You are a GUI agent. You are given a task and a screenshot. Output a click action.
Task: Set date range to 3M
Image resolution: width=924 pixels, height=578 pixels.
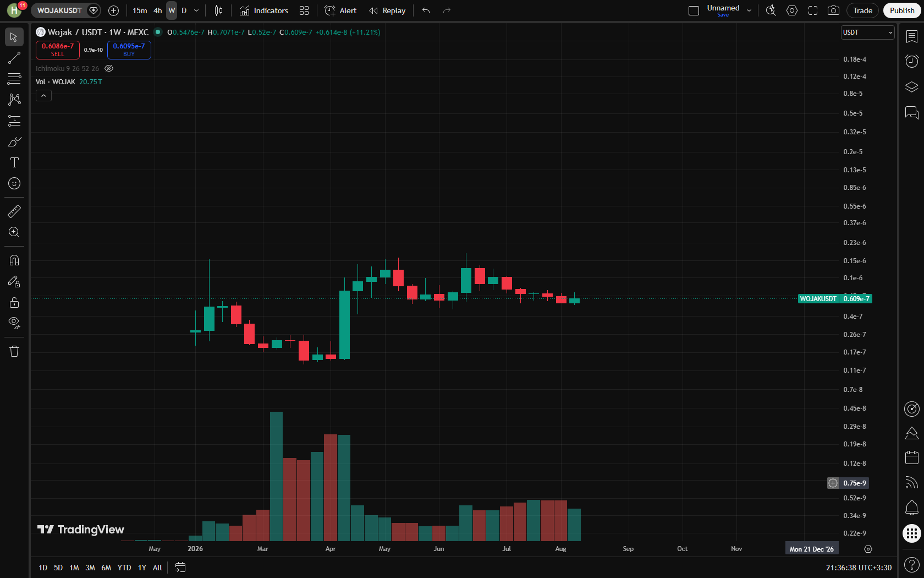pos(90,568)
